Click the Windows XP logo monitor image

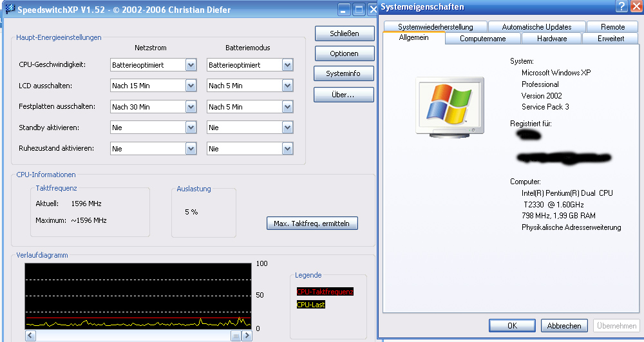coord(450,107)
